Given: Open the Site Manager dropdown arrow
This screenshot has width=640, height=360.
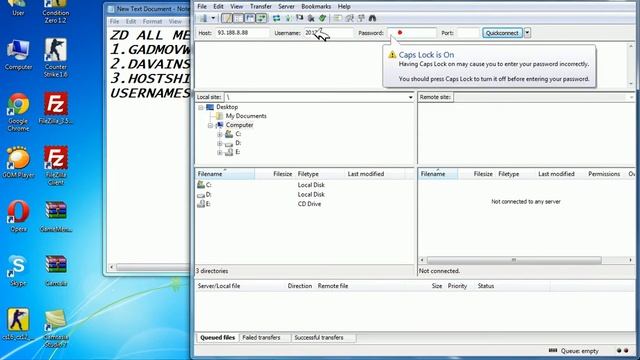Looking at the screenshot, I should (213, 18).
